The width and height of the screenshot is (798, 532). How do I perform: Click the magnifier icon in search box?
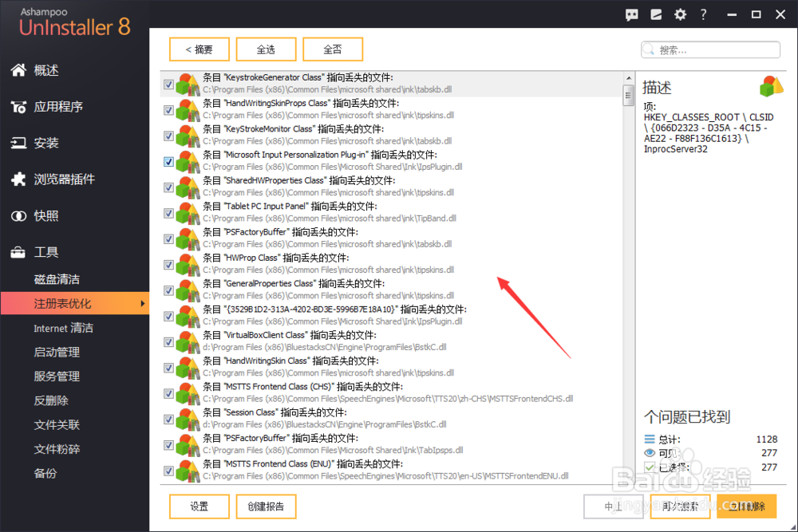pos(648,49)
